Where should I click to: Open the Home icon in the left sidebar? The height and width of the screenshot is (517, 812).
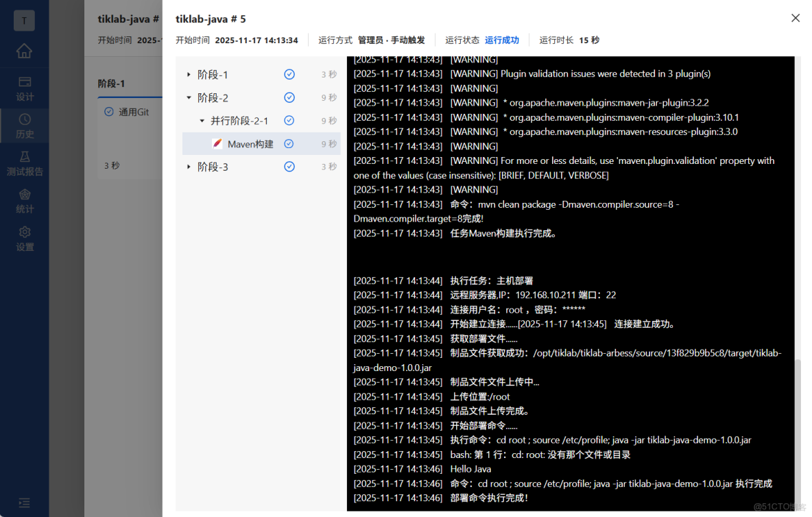[x=24, y=51]
